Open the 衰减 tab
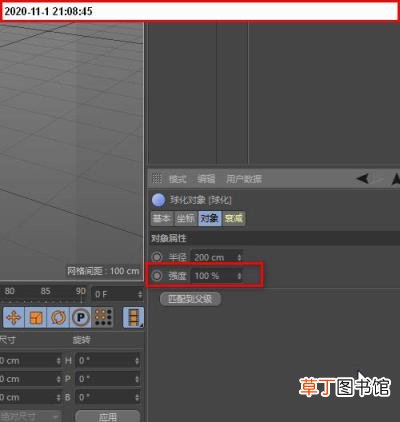 [234, 219]
